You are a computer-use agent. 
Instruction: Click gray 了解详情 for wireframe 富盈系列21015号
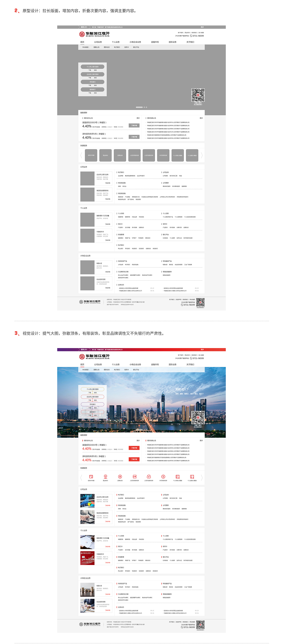click(x=134, y=125)
